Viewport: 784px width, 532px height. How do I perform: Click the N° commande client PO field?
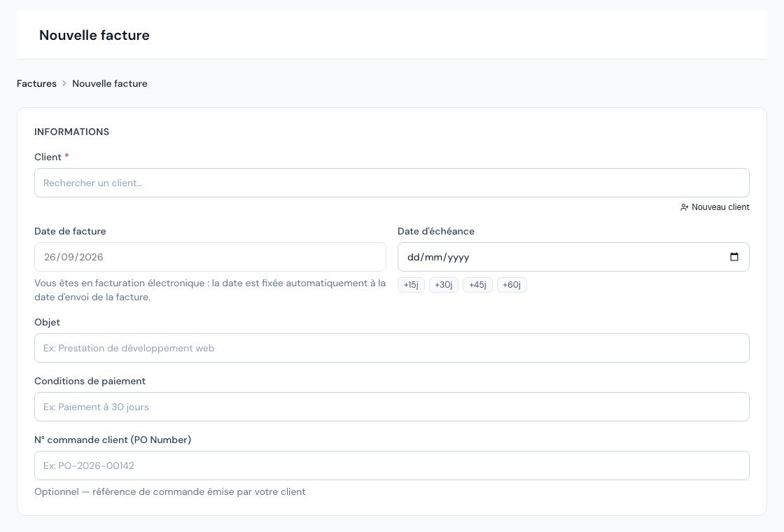391,465
